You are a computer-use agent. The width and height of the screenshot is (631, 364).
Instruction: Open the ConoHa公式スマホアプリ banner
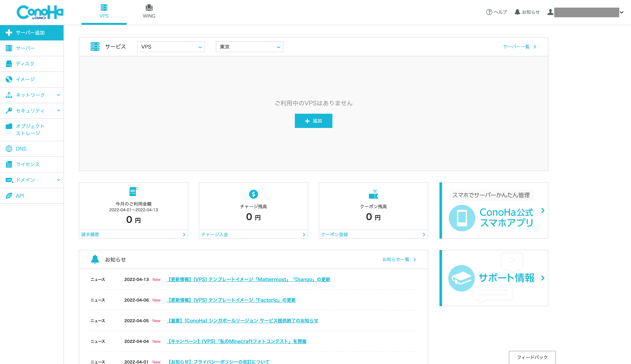tap(494, 211)
